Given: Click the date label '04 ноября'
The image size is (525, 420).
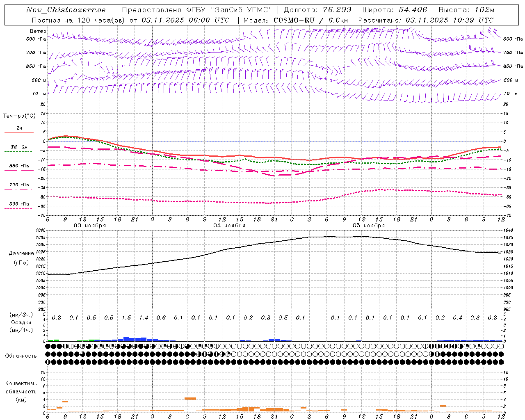Looking at the screenshot, I should click(229, 226).
